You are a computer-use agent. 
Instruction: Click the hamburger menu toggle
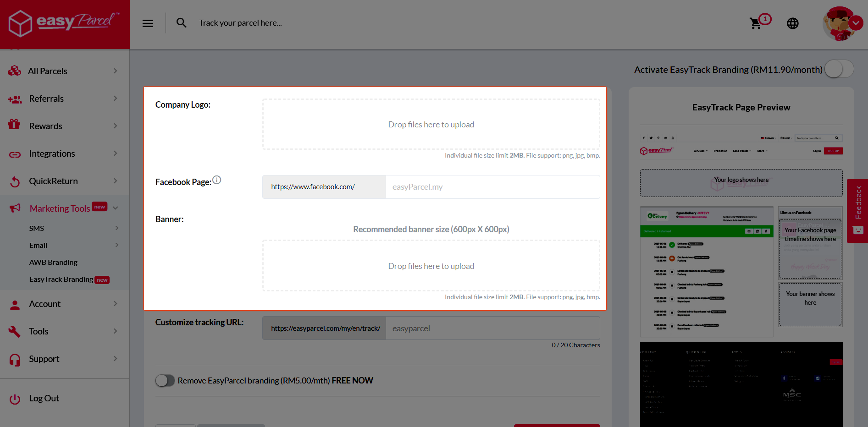pos(148,22)
